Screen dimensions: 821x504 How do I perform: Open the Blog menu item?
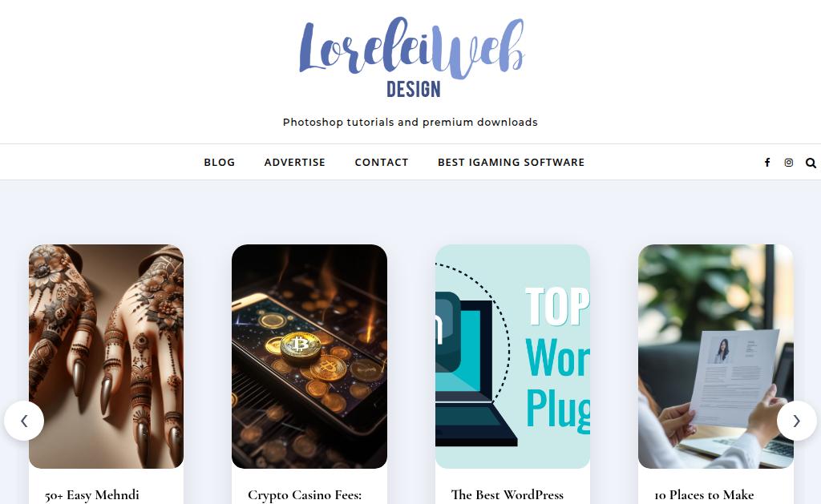[x=220, y=162]
